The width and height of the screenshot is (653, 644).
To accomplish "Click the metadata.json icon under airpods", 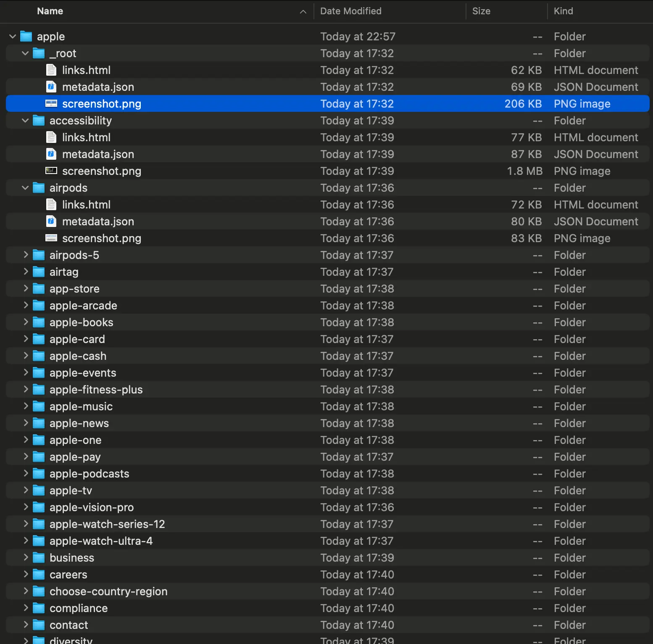I will coord(51,222).
